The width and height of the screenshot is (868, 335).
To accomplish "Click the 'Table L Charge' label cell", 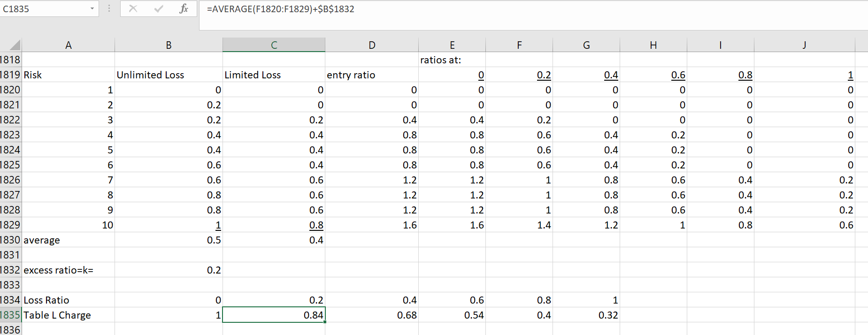I will pyautogui.click(x=68, y=315).
